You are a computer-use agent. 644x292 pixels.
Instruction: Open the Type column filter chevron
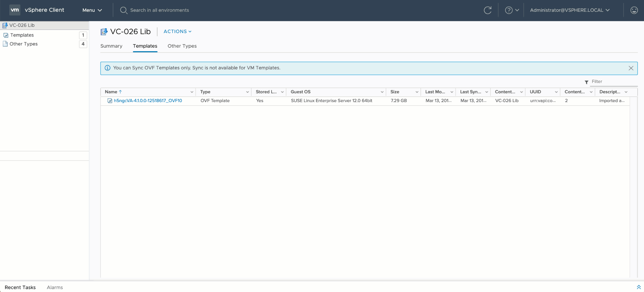pyautogui.click(x=247, y=92)
